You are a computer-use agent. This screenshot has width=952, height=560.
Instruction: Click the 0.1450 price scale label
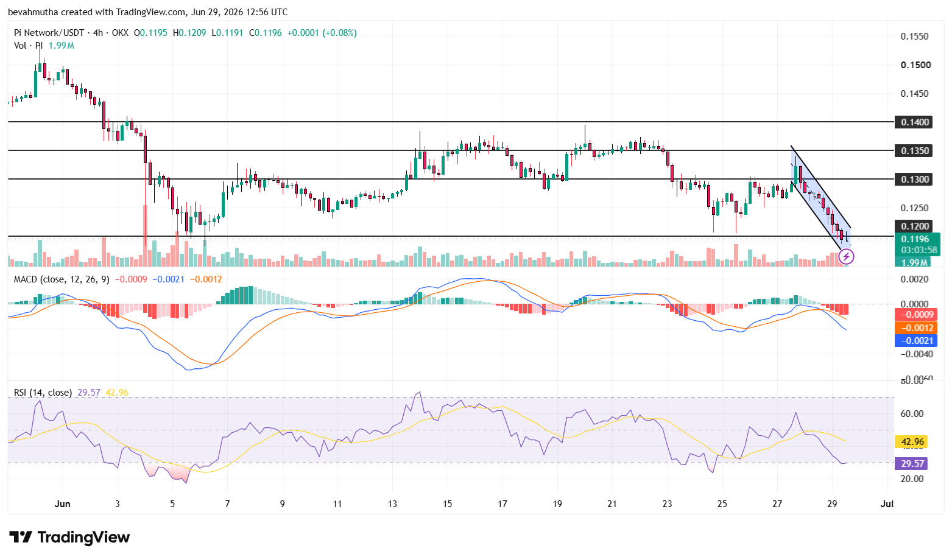(915, 94)
